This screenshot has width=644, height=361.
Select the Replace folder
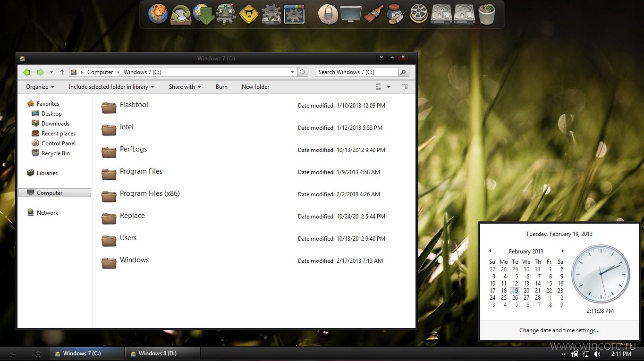point(132,216)
